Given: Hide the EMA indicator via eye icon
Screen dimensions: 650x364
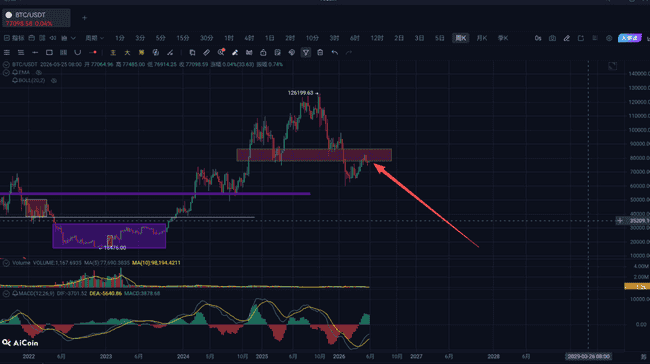Looking at the screenshot, I should [x=38, y=73].
